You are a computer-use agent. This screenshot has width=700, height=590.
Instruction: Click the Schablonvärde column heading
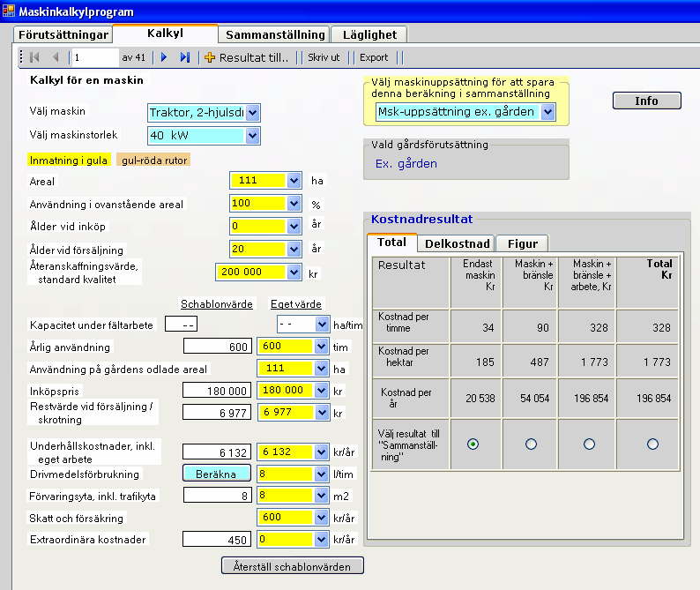pos(217,304)
